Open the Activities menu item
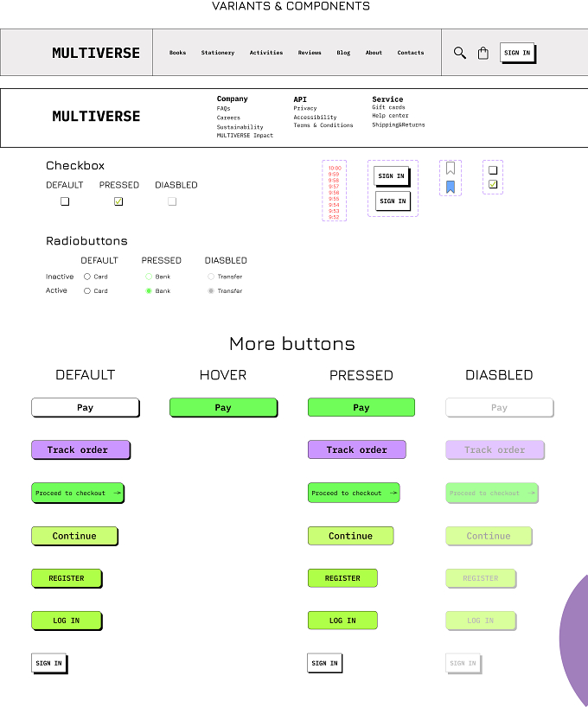 click(266, 53)
